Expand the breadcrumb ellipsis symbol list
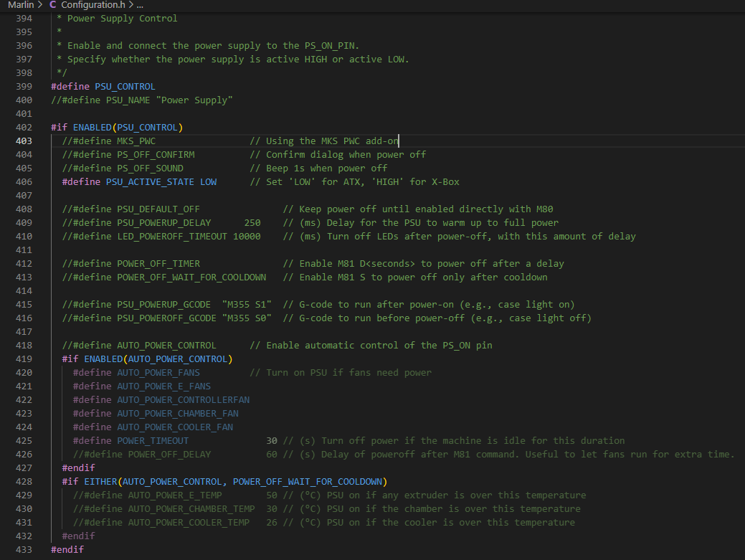The width and height of the screenshot is (745, 560). point(140,5)
